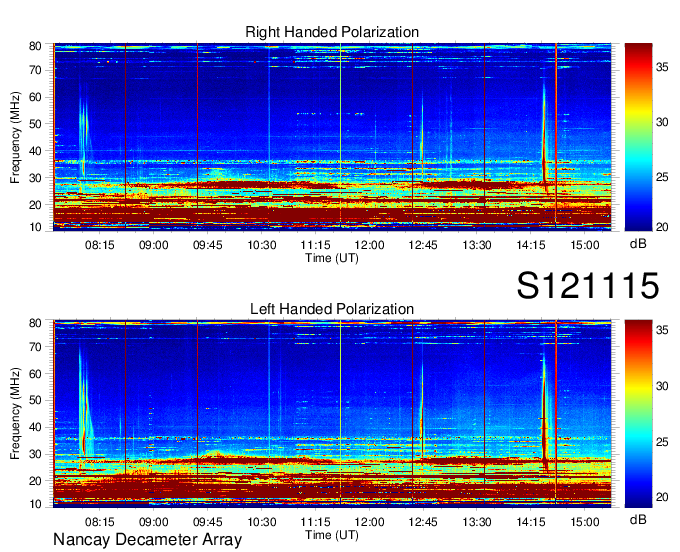680x552 pixels.
Task: Click the "Right Handed Polarization" plot title
Action: 332,32
